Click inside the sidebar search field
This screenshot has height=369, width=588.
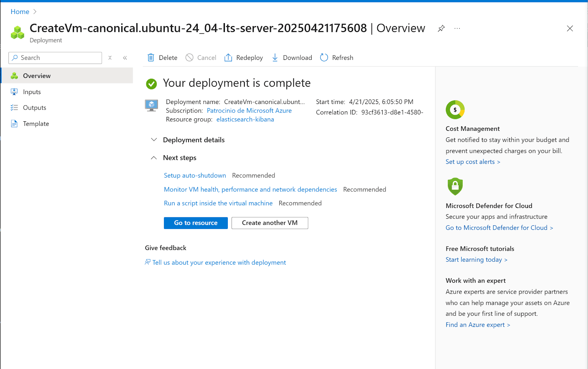point(55,58)
